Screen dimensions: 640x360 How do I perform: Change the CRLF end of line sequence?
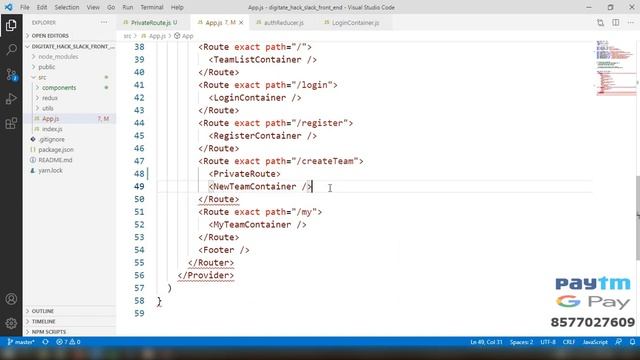569,342
